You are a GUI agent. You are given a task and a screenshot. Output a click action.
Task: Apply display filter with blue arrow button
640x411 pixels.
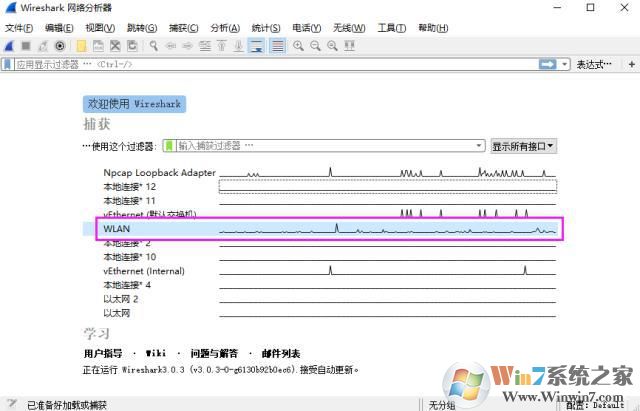[548, 64]
